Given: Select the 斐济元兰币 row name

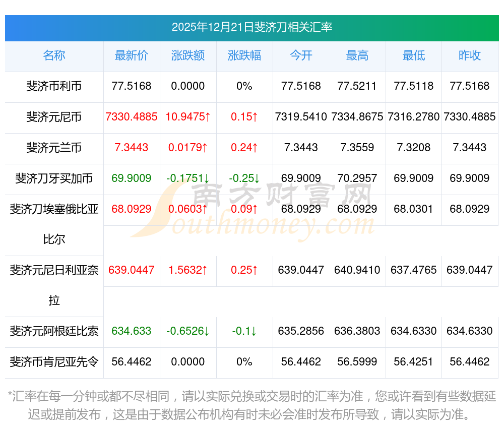Looking at the screenshot, I should pyautogui.click(x=54, y=148).
